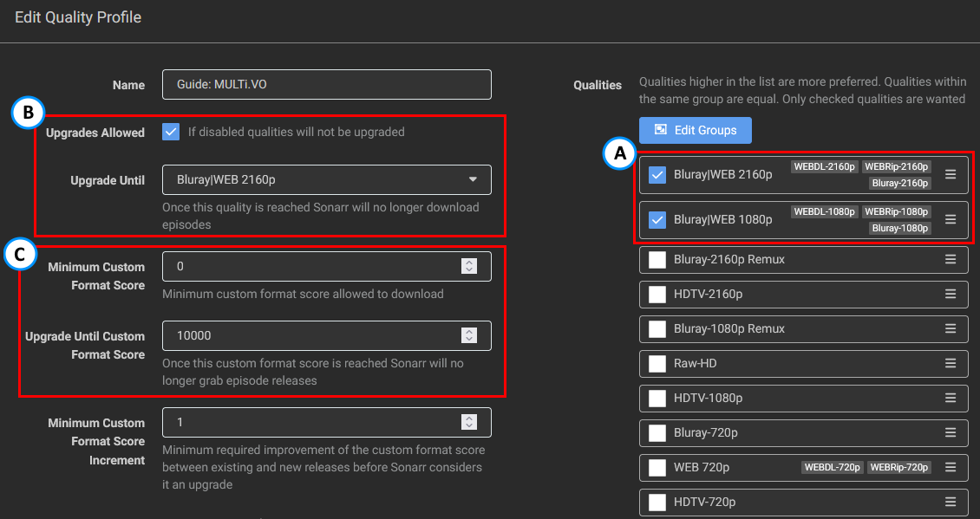Viewport: 980px width, 519px height.
Task: Click the WEBDL-2160p quality tag
Action: [824, 166]
